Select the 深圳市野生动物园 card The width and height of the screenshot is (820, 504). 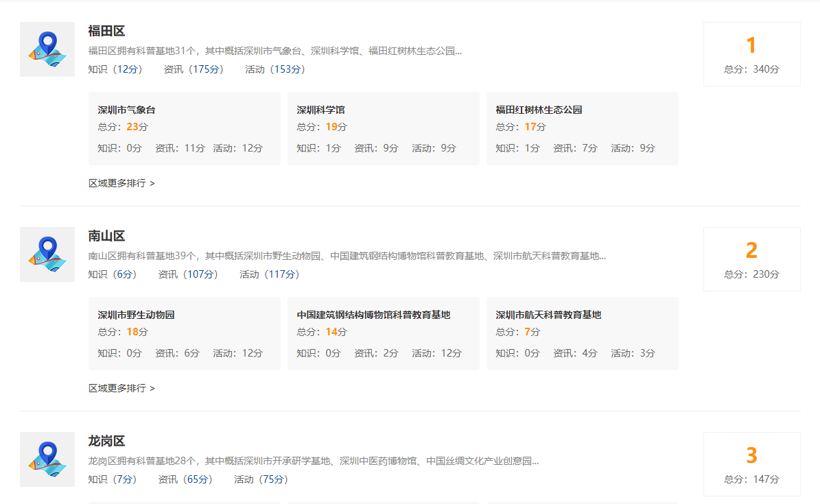click(184, 333)
